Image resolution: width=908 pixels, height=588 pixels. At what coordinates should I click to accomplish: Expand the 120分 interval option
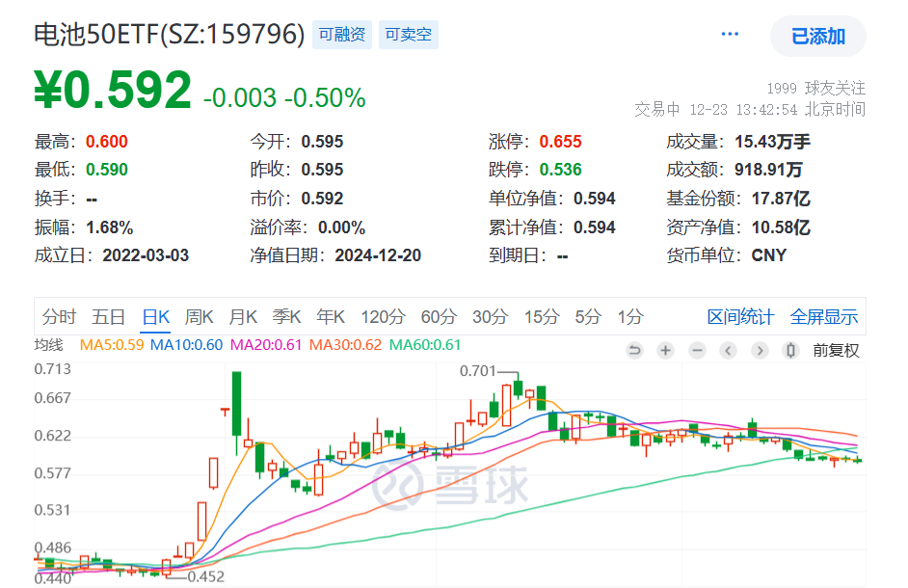384,316
